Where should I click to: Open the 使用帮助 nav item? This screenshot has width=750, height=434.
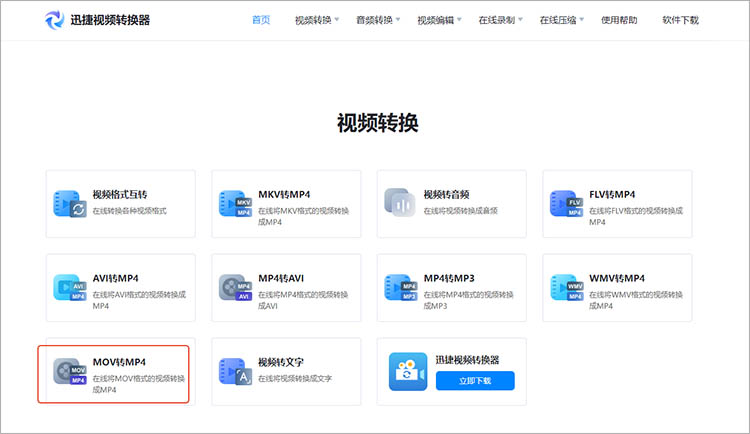(619, 20)
